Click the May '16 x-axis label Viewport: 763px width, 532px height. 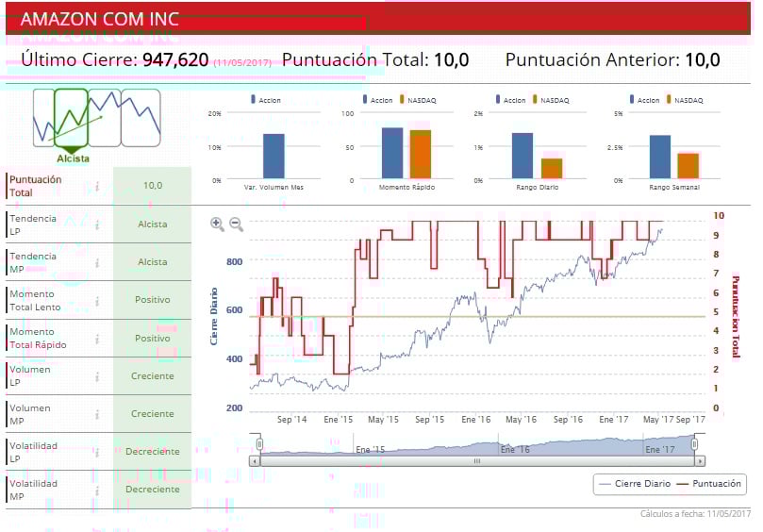pyautogui.click(x=522, y=420)
